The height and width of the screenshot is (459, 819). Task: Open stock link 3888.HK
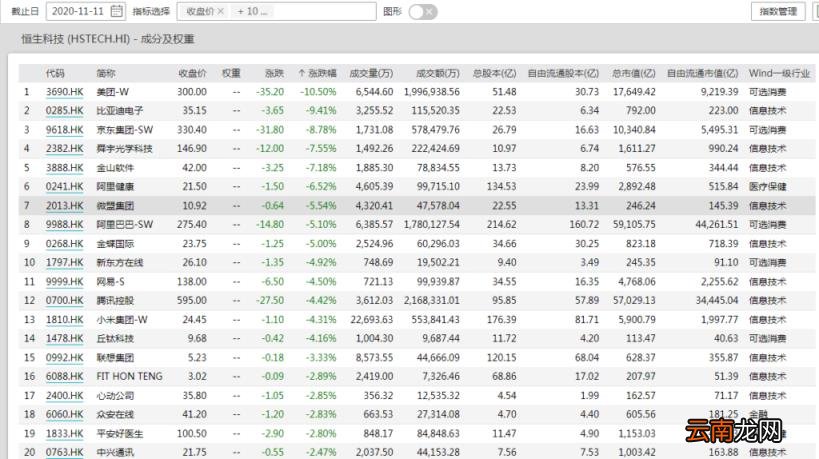pos(65,168)
